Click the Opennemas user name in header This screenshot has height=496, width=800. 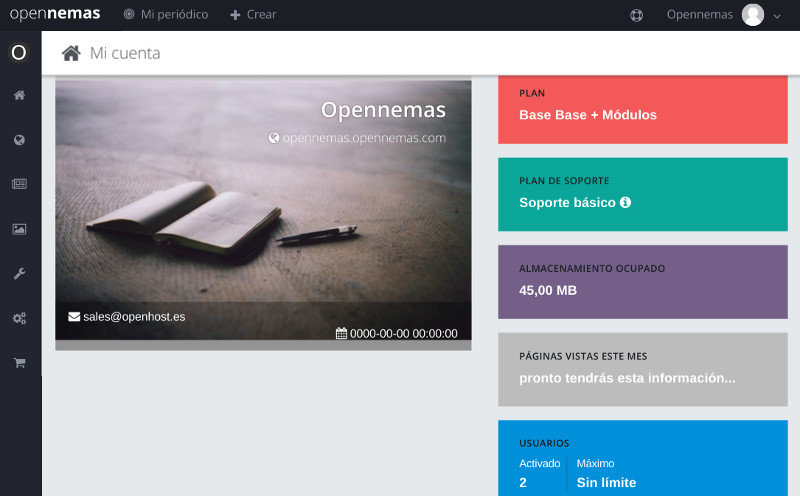(x=699, y=14)
